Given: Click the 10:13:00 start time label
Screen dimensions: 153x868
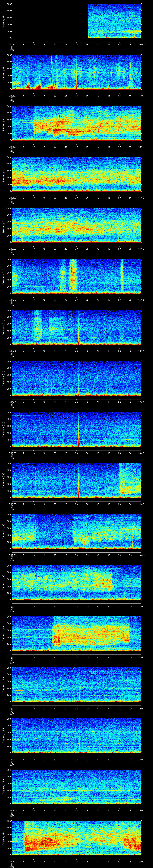Looking at the screenshot, I should point(12,249).
